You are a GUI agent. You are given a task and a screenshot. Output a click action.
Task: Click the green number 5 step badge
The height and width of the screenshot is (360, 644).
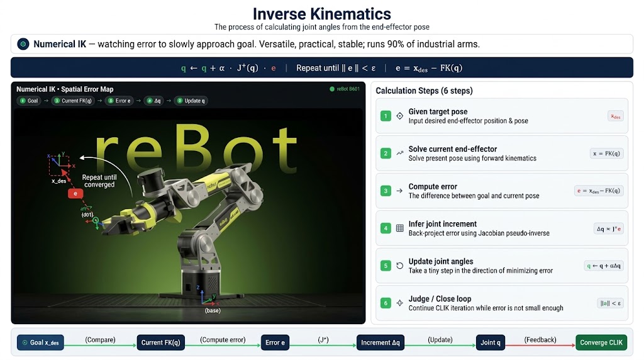click(386, 266)
